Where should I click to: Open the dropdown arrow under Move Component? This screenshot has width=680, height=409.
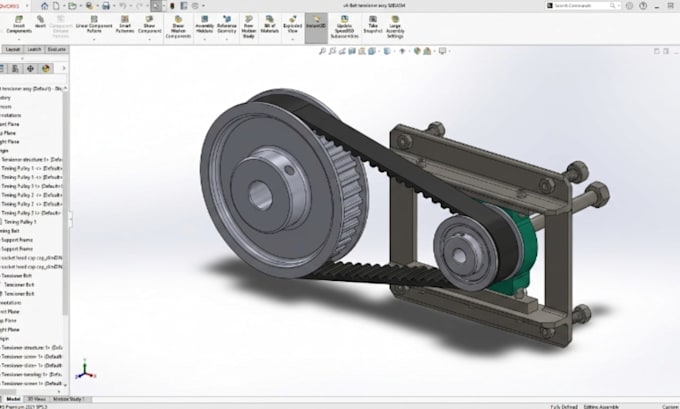pyautogui.click(x=150, y=39)
